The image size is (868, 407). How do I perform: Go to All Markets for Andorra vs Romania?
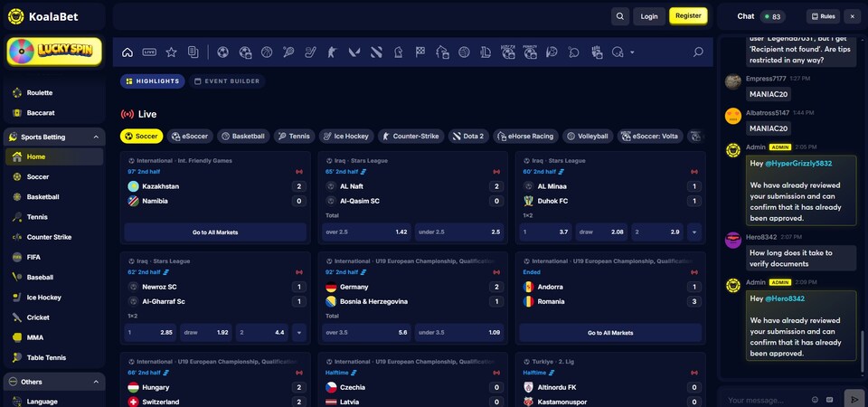pos(610,333)
